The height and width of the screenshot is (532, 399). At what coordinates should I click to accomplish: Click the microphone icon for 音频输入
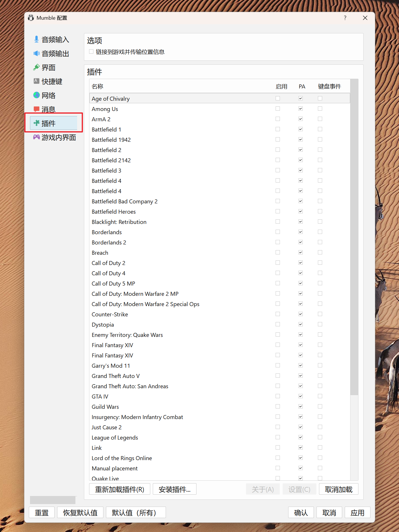click(36, 39)
